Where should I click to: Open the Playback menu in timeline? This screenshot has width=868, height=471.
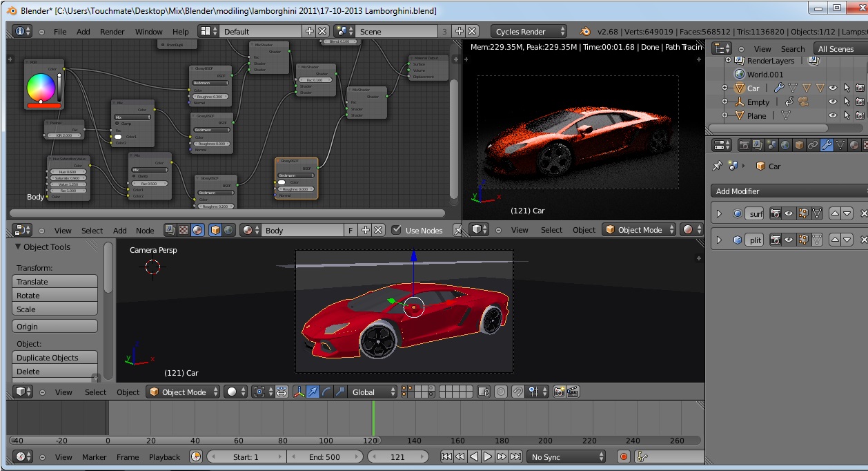[164, 456]
